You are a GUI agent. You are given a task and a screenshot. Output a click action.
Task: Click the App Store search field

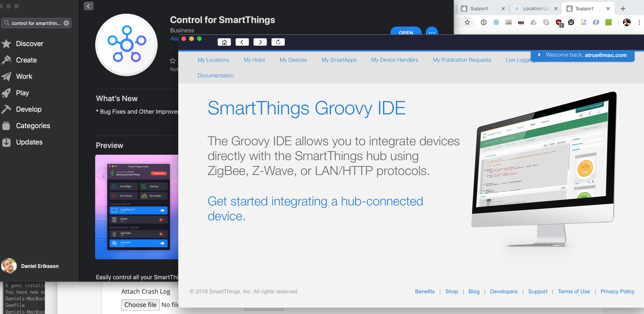point(36,23)
